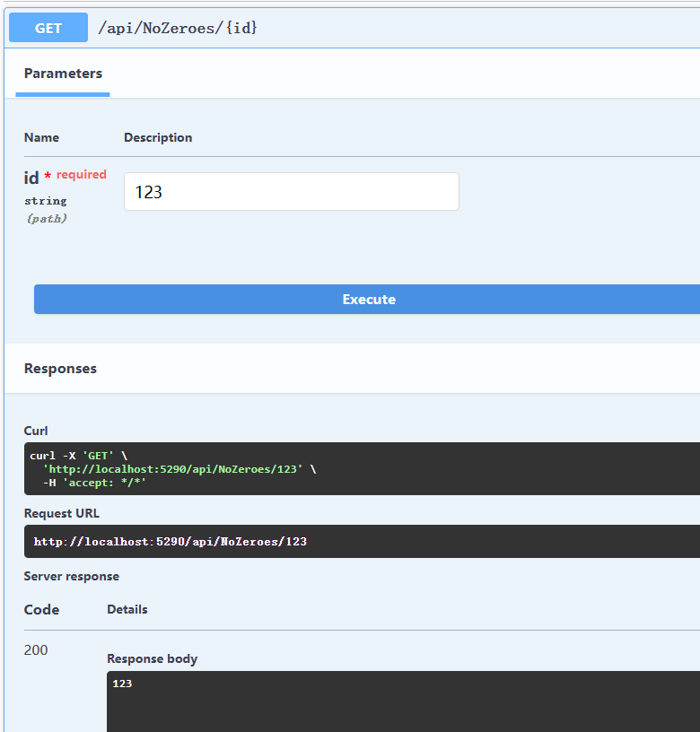The width and height of the screenshot is (700, 732).
Task: Click the Server response heading
Action: click(72, 576)
